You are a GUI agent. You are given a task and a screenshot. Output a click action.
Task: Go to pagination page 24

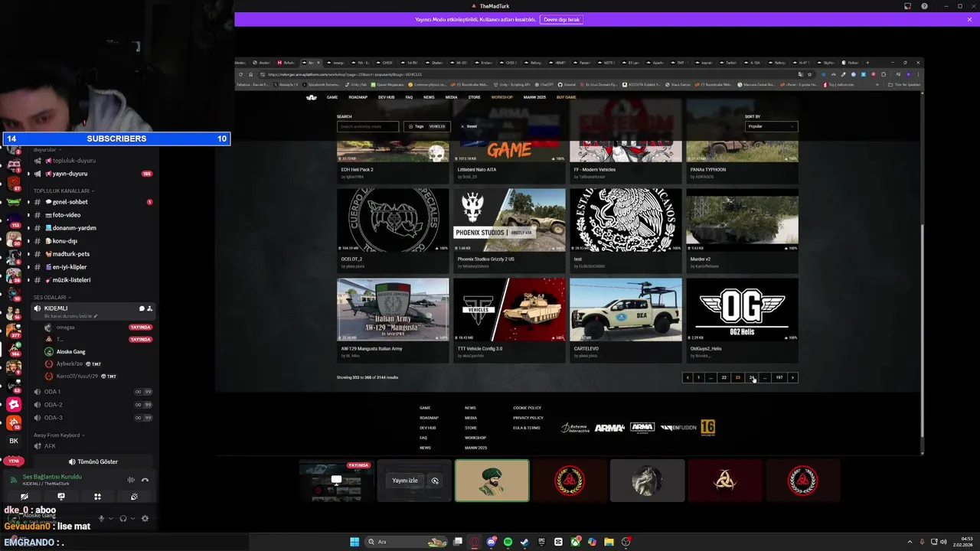click(x=752, y=377)
